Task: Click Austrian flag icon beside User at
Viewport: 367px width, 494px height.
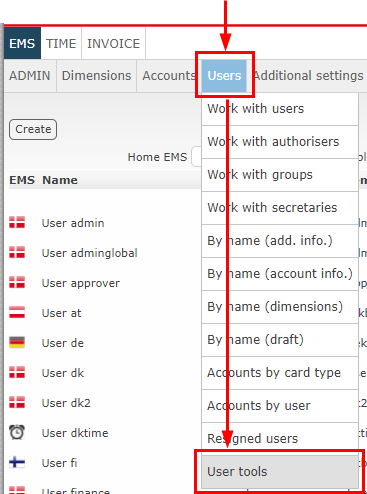Action: tap(17, 312)
